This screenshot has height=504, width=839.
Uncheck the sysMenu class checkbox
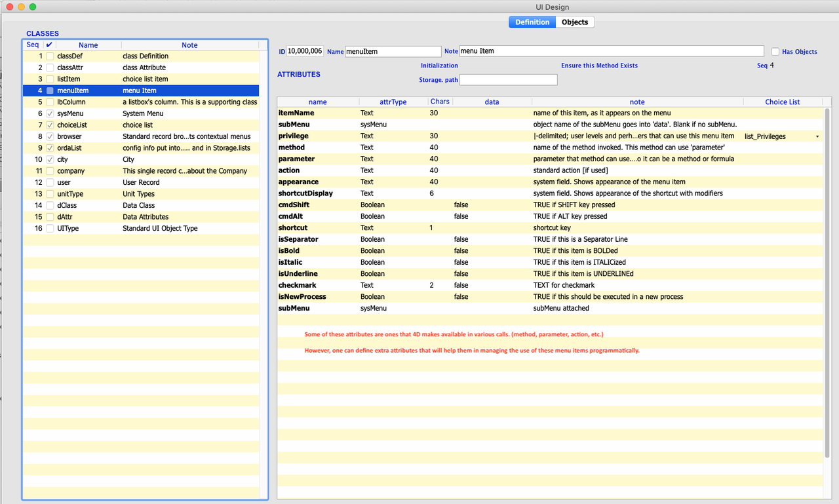click(x=49, y=113)
